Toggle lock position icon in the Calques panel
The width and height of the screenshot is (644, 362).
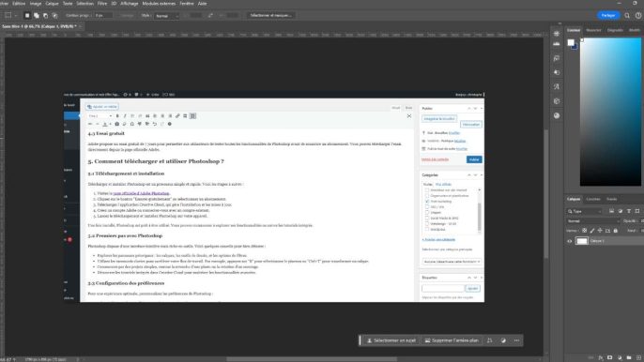click(x=600, y=231)
